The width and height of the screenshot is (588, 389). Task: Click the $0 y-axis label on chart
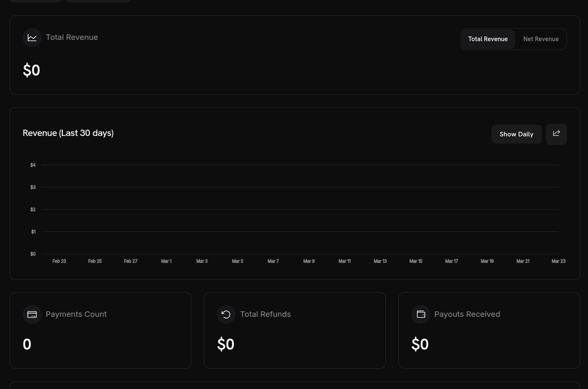point(33,254)
